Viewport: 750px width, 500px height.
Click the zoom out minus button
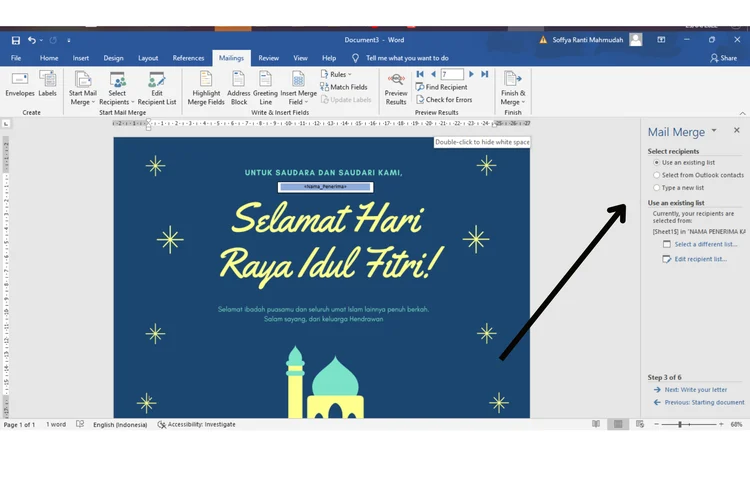[656, 424]
